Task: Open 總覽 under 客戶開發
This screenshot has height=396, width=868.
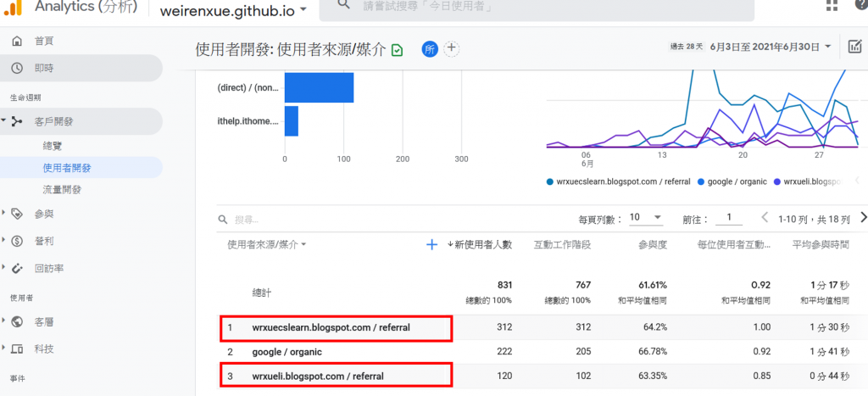Action: [52, 146]
